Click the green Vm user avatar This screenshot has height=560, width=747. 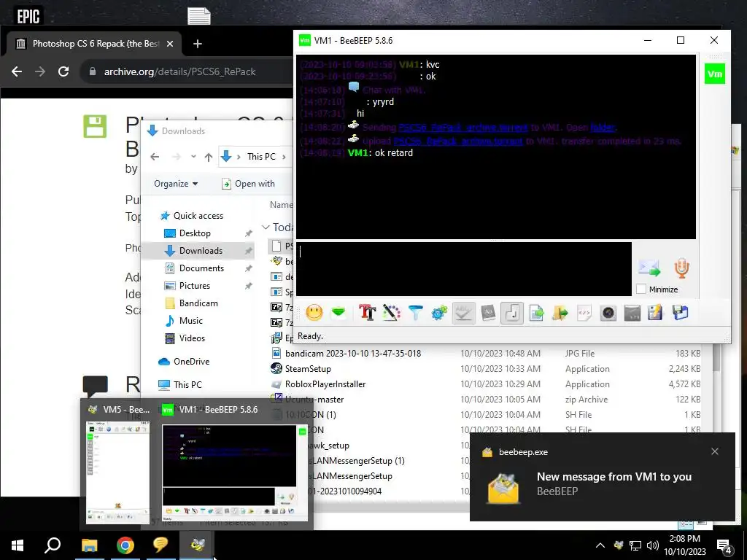pyautogui.click(x=715, y=74)
